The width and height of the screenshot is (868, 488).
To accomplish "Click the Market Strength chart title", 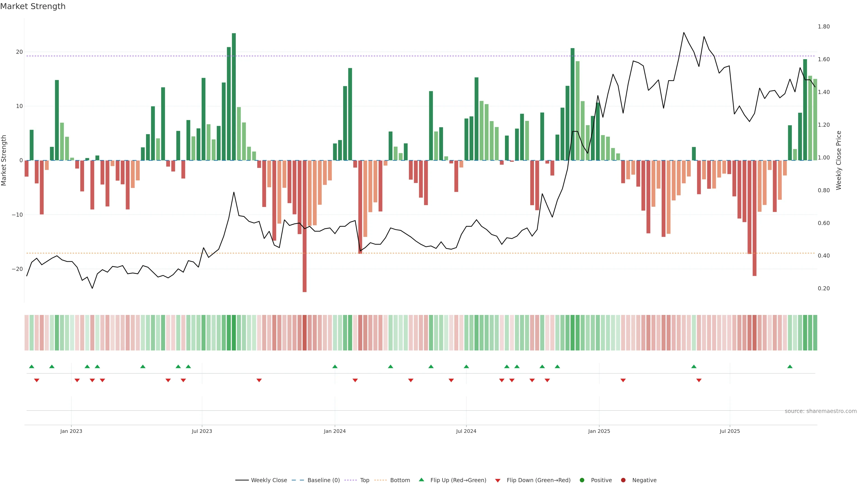I will tap(33, 6).
